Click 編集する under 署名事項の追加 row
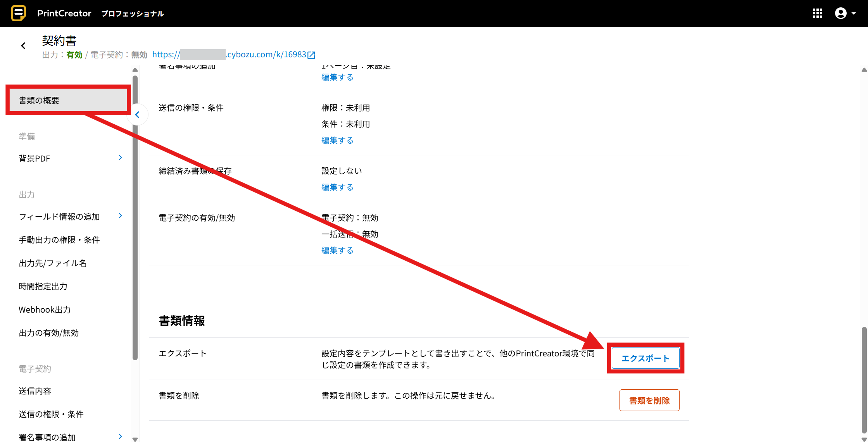The width and height of the screenshot is (868, 442). [x=337, y=77]
